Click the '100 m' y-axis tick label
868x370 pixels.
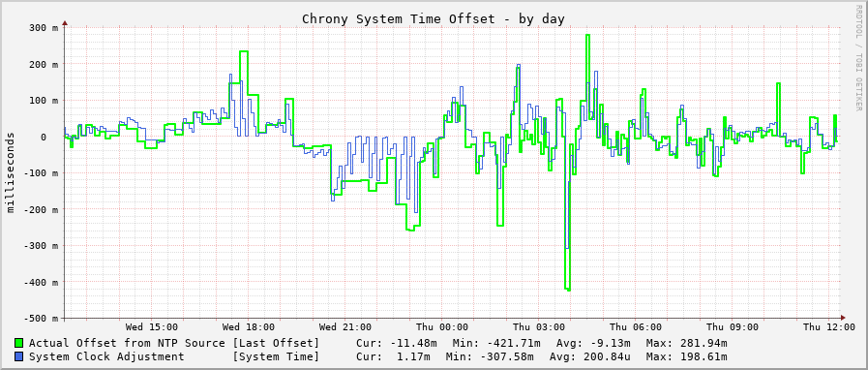click(x=44, y=101)
